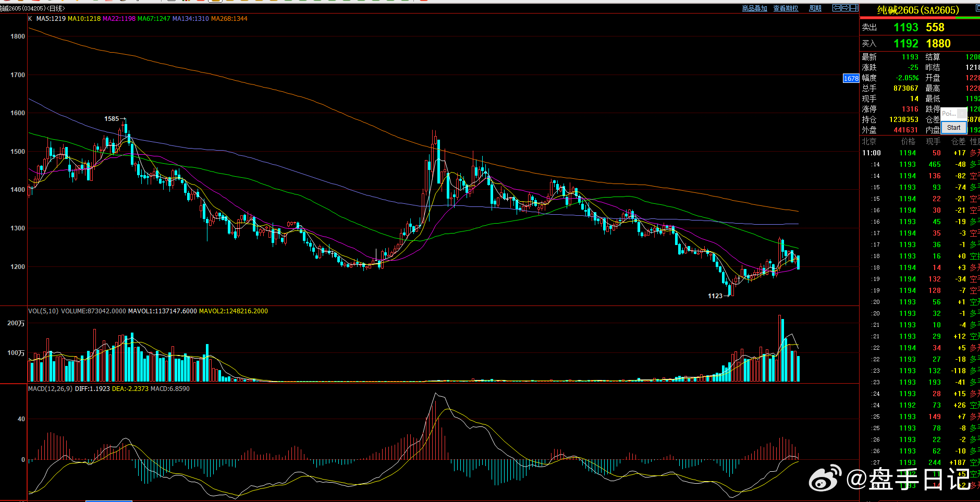980x502 pixels.
Task: Click the 1123 low price marker
Action: [x=715, y=296]
